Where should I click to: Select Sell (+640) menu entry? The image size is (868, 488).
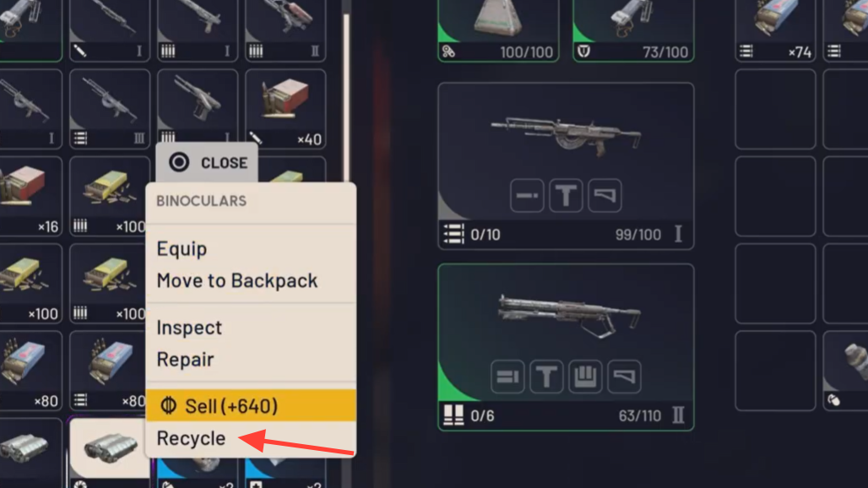(251, 405)
